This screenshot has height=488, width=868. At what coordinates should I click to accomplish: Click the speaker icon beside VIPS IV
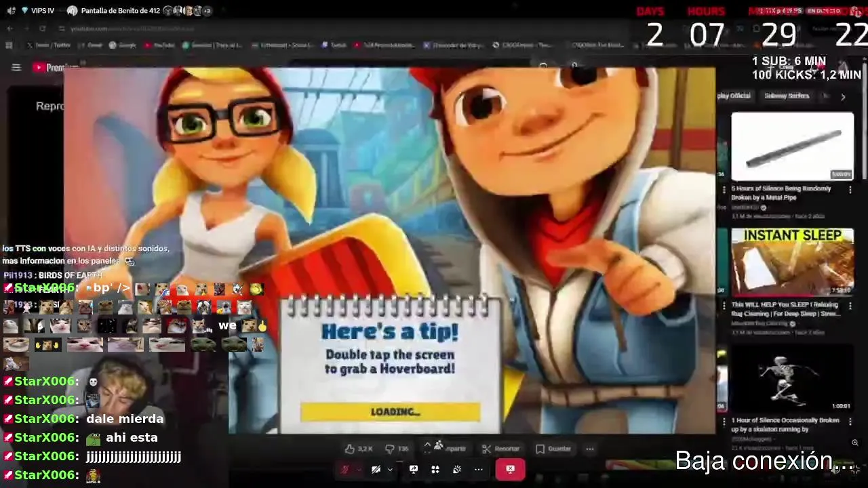click(x=11, y=11)
